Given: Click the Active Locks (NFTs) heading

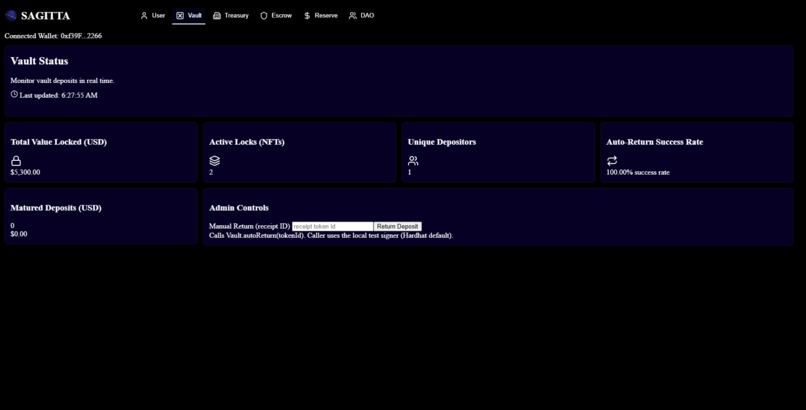Looking at the screenshot, I should (247, 142).
